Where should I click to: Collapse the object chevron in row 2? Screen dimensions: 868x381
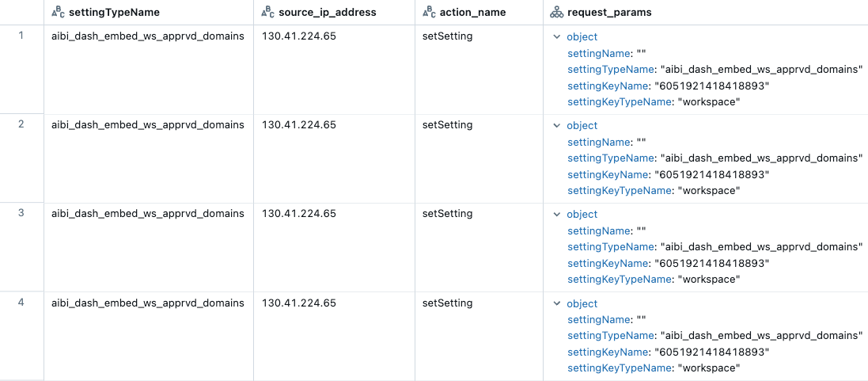558,126
